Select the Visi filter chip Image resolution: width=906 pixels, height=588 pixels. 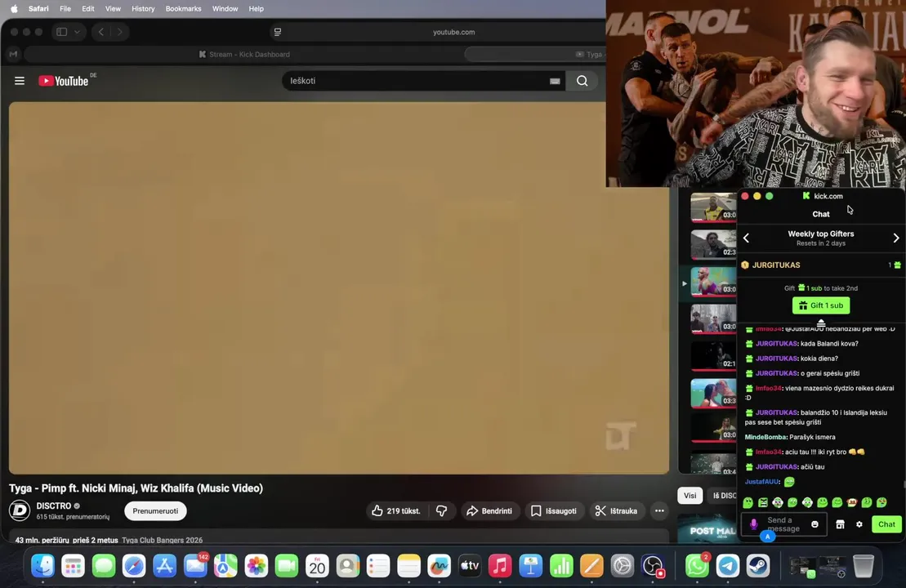(690, 496)
